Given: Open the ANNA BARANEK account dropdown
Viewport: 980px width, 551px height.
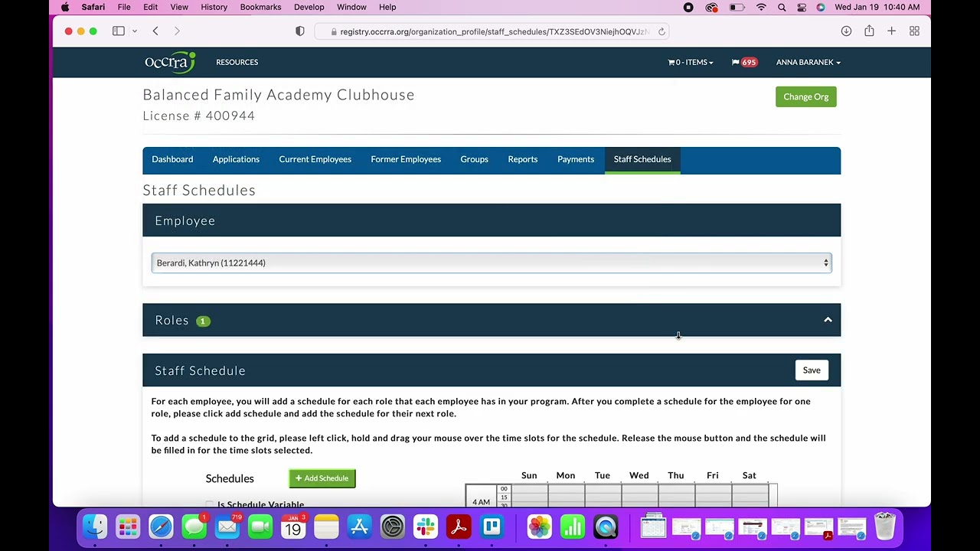Looking at the screenshot, I should [x=808, y=62].
